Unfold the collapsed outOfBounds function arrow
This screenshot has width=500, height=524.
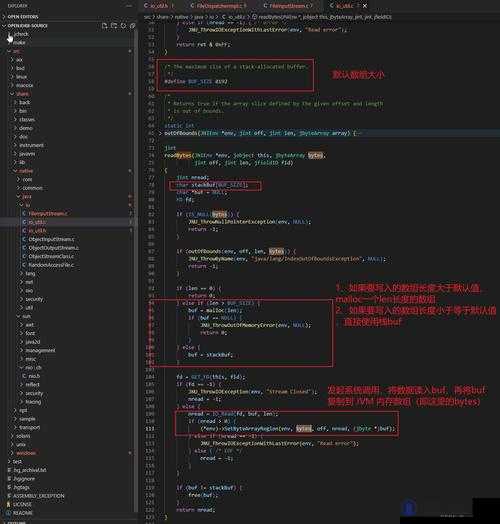[160, 133]
